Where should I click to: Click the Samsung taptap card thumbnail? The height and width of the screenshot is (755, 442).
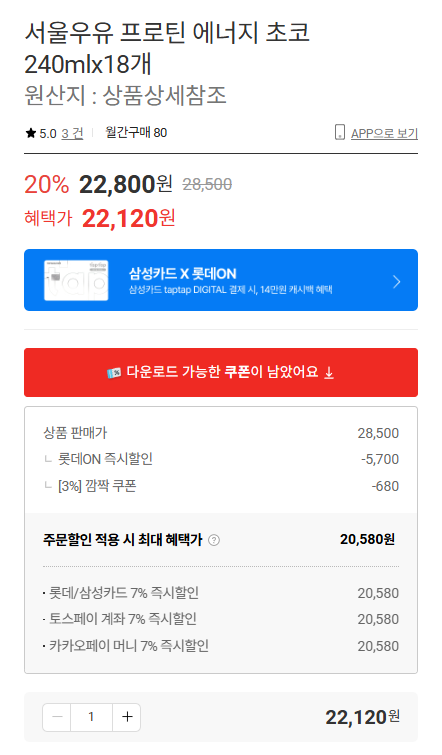pos(76,280)
